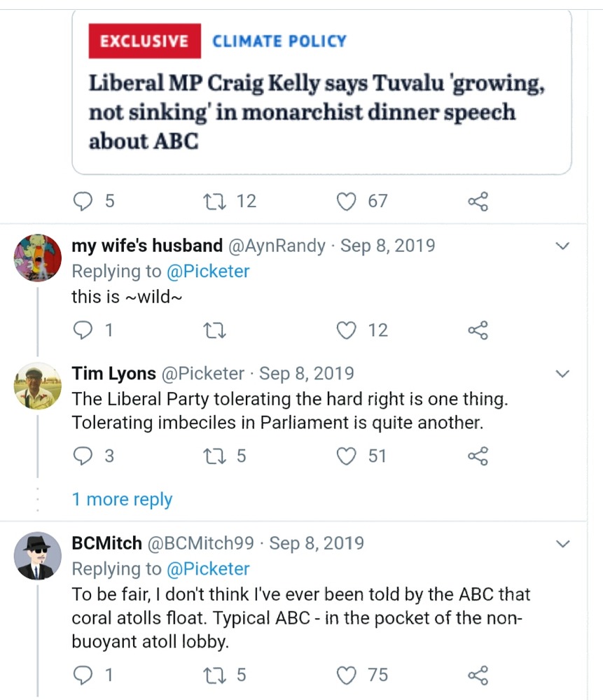Like Tim Lyons' imbeciles in Parliament tweet
This screenshot has width=603, height=700.
pyautogui.click(x=346, y=456)
